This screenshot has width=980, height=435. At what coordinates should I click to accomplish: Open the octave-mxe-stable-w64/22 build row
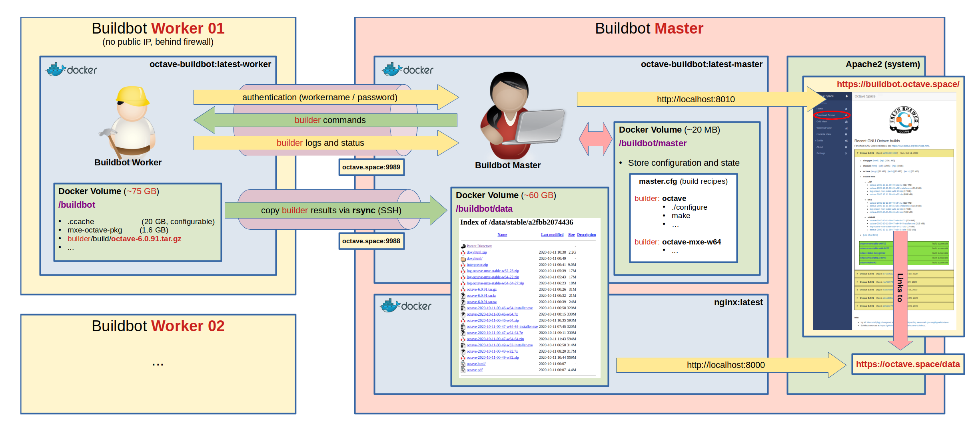904,244
